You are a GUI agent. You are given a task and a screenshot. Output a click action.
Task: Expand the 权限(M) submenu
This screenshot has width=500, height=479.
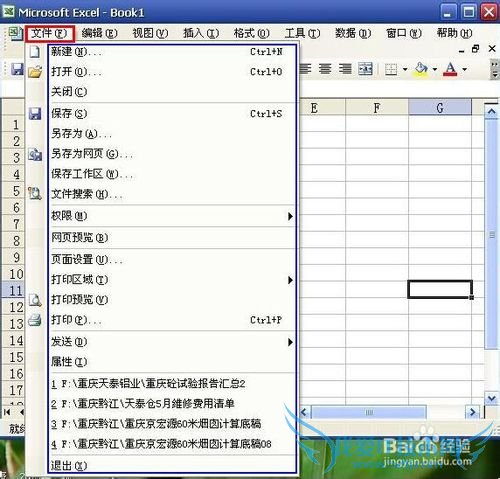(x=290, y=216)
